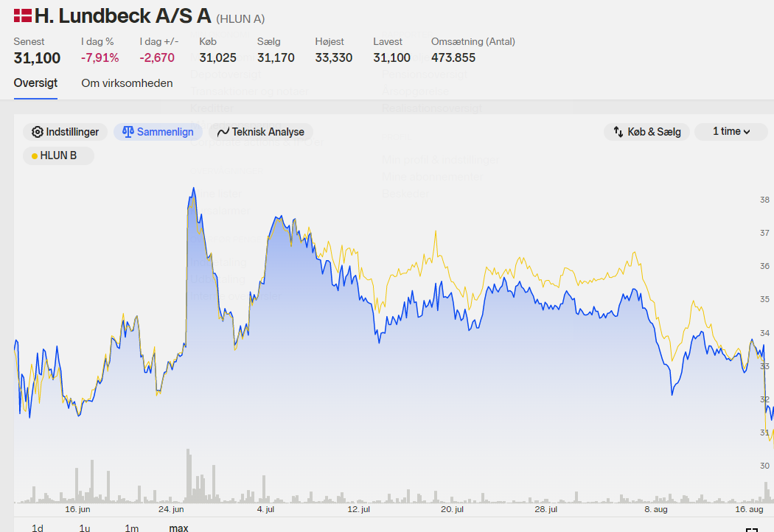
Task: Click the fullscreen icon at chart corner
Action: pos(751,530)
